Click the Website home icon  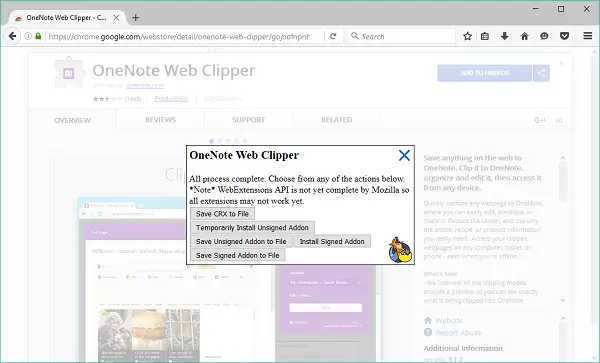pyautogui.click(x=428, y=321)
